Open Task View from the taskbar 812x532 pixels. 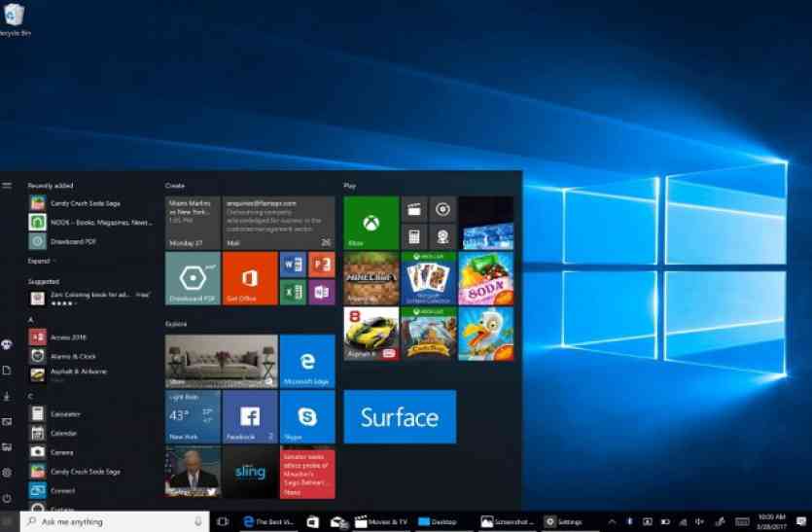(223, 521)
